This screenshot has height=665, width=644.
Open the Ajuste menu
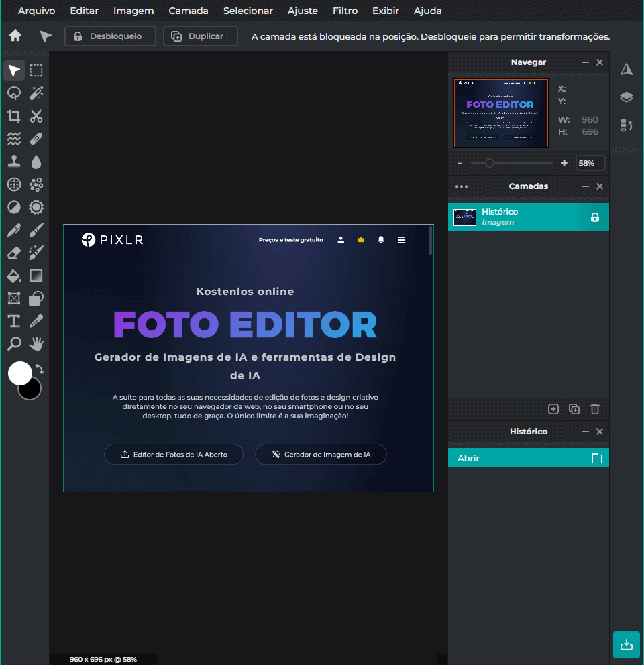click(303, 11)
